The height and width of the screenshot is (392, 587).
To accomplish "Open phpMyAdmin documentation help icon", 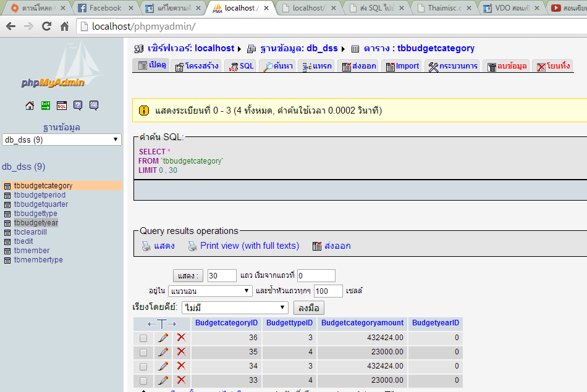I will pyautogui.click(x=78, y=106).
